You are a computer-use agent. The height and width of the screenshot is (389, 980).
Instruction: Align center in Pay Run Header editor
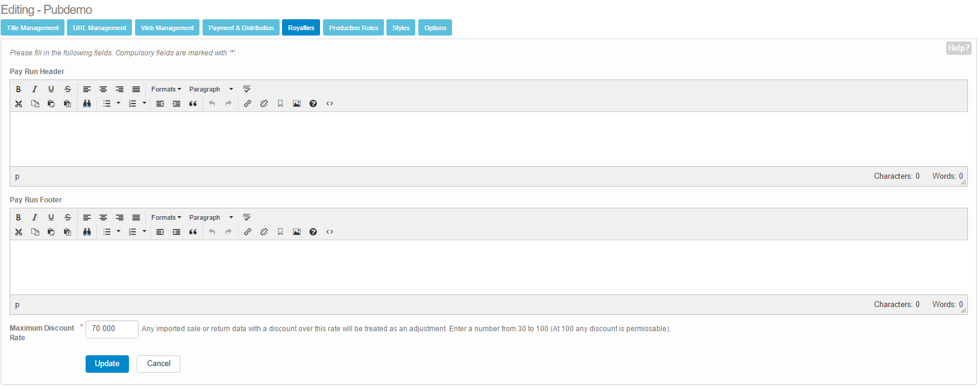click(103, 89)
